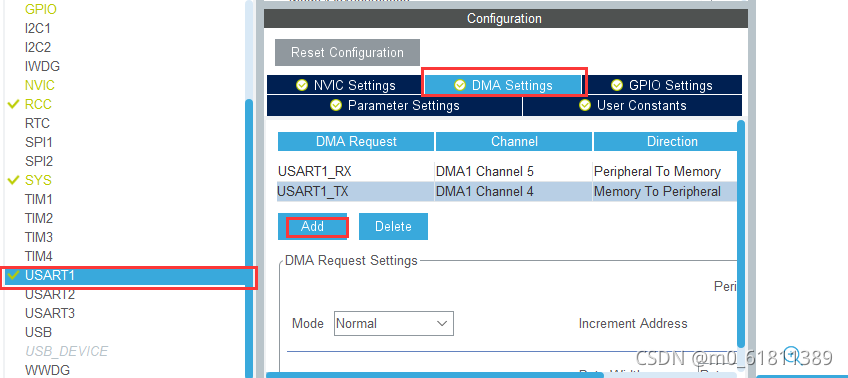Open the SYS peripheral entry

38,180
